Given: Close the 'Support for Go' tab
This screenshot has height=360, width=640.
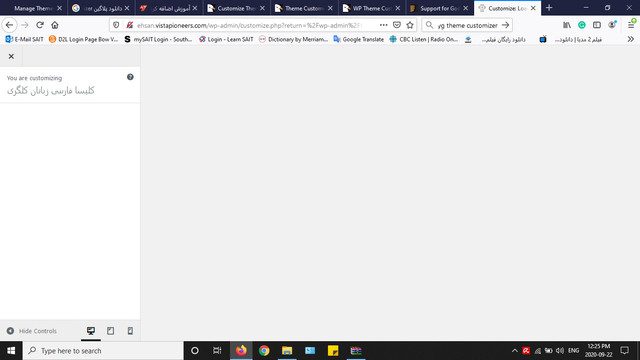Looking at the screenshot, I should click(x=466, y=8).
